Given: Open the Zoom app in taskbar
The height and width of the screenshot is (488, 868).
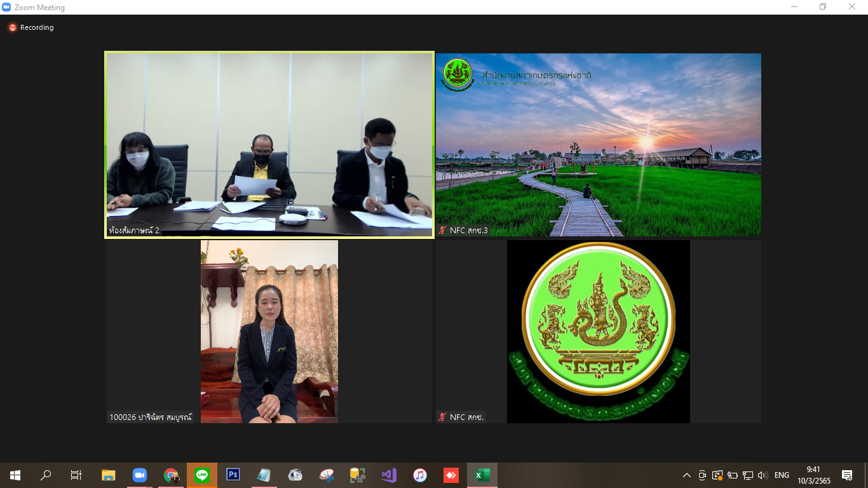Looking at the screenshot, I should 140,475.
